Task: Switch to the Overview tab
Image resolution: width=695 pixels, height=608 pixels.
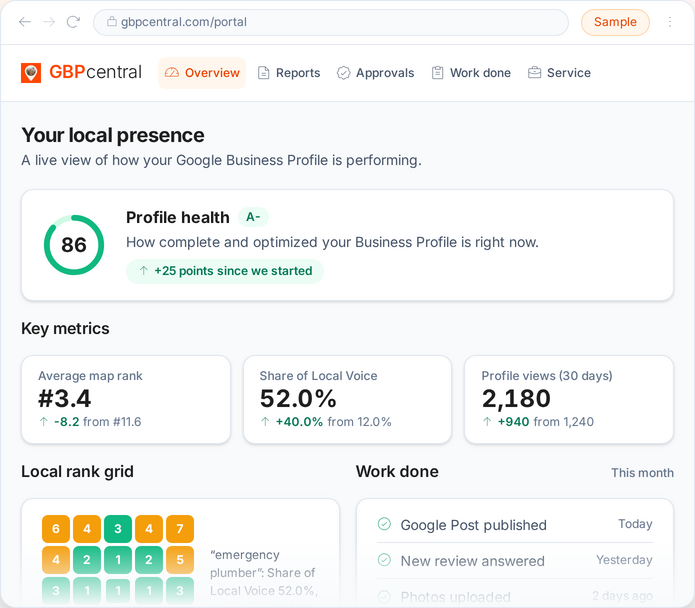Action: 202,73
